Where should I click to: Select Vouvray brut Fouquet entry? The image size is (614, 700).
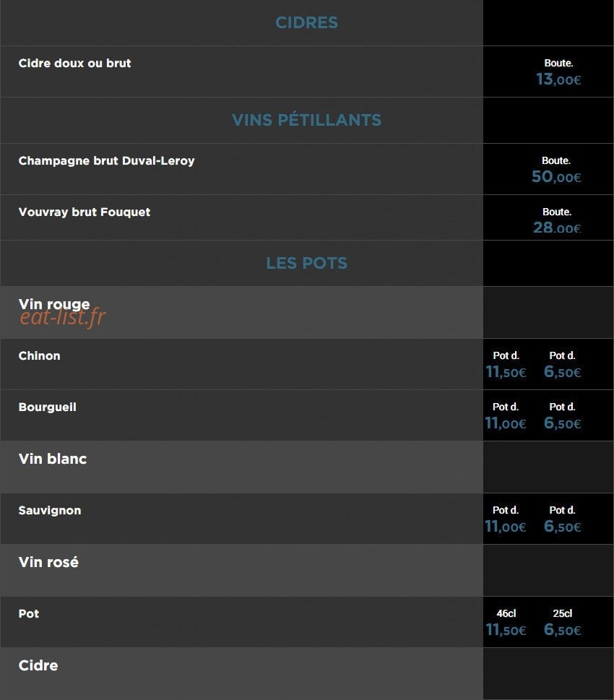tap(84, 212)
